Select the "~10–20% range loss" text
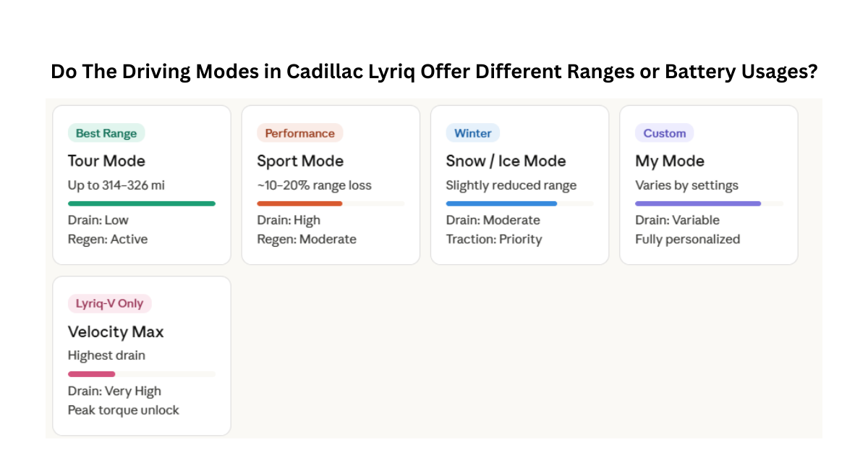 (314, 185)
